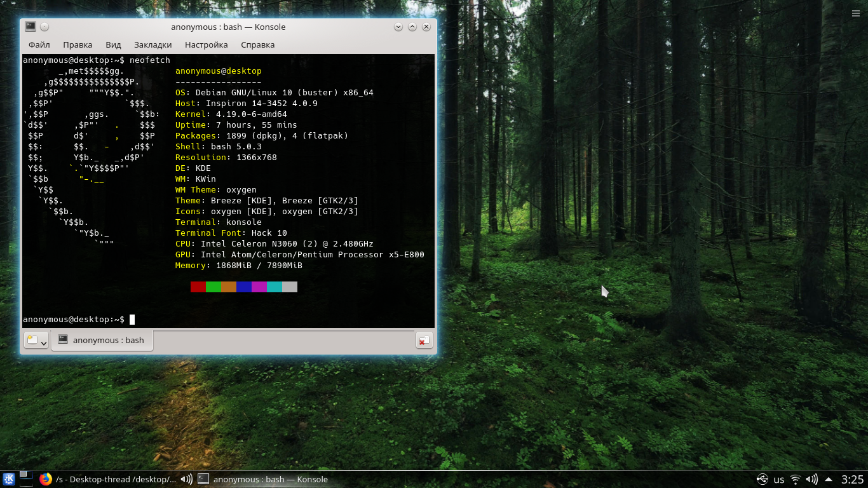Click the 'Debian GNU/Linux 10 (buster) x86_64' text

pyautogui.click(x=285, y=92)
